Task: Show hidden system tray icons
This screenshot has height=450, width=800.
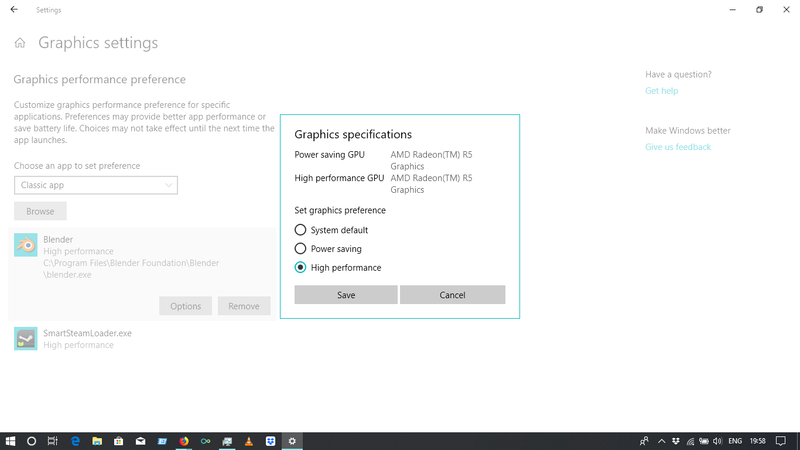Action: tap(661, 441)
